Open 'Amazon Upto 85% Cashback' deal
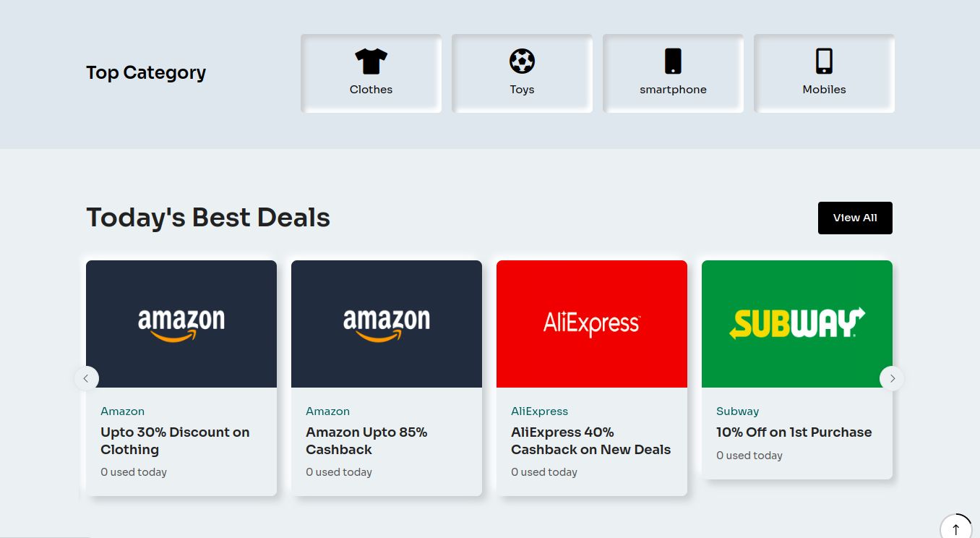The width and height of the screenshot is (980, 538). click(366, 440)
